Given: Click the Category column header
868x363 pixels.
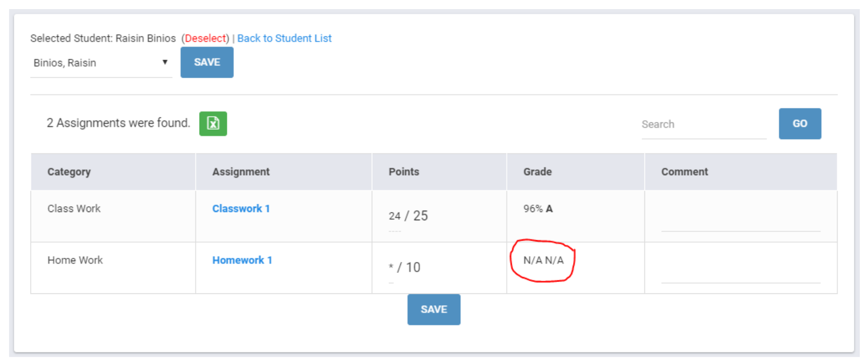Looking at the screenshot, I should 69,172.
